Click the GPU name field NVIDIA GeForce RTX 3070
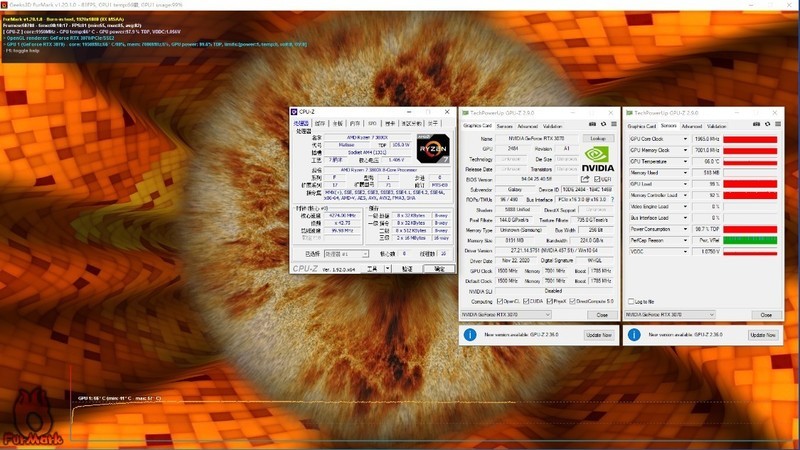 click(x=536, y=138)
